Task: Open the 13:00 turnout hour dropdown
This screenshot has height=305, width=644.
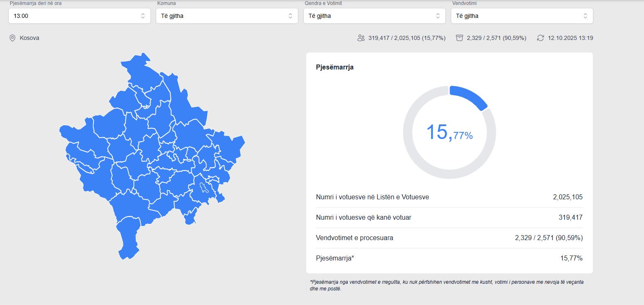Action: [x=79, y=16]
